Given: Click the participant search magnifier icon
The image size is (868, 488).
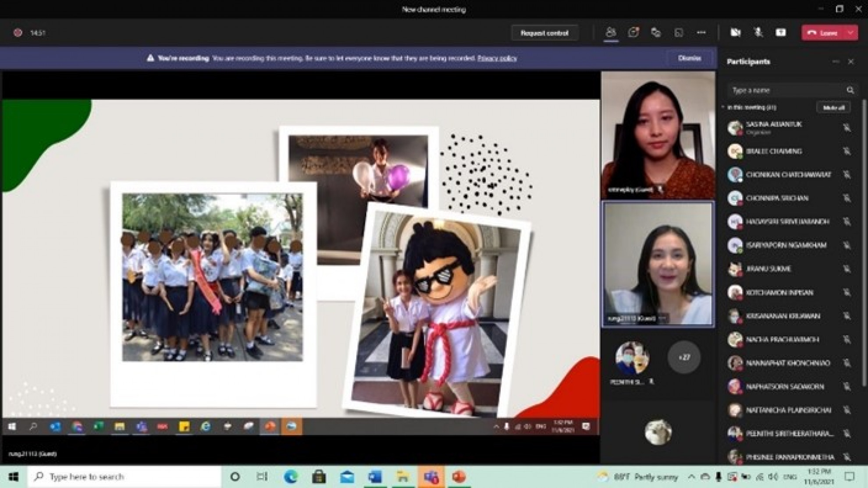Looking at the screenshot, I should 850,90.
